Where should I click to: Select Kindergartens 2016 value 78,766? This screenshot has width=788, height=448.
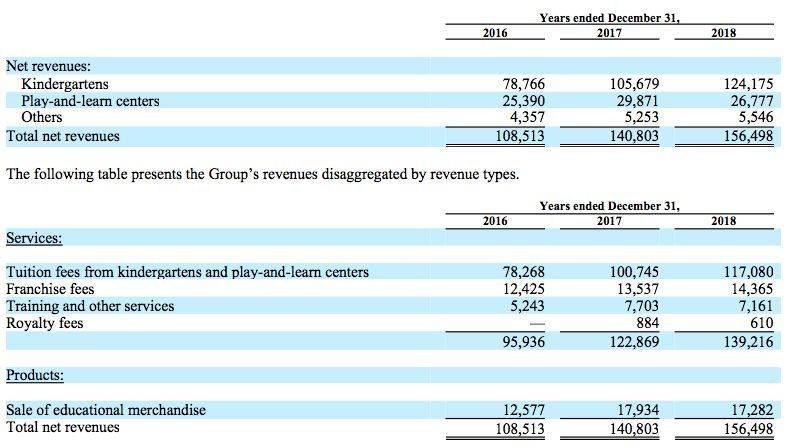(x=524, y=83)
